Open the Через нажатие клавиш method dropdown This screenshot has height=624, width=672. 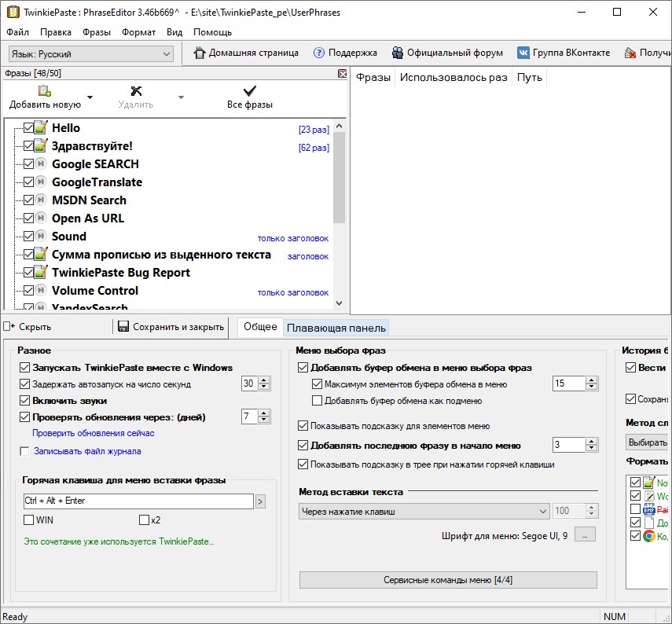[424, 511]
